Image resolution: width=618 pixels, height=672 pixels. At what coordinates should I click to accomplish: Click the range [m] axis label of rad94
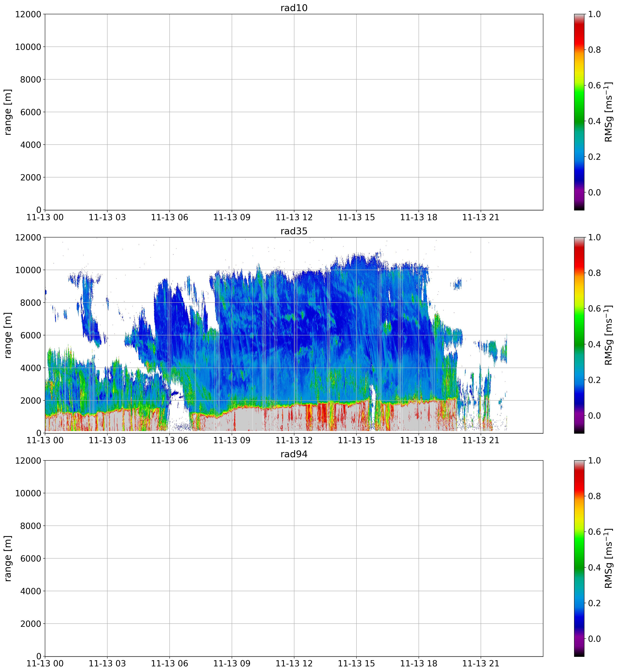pyautogui.click(x=8, y=558)
